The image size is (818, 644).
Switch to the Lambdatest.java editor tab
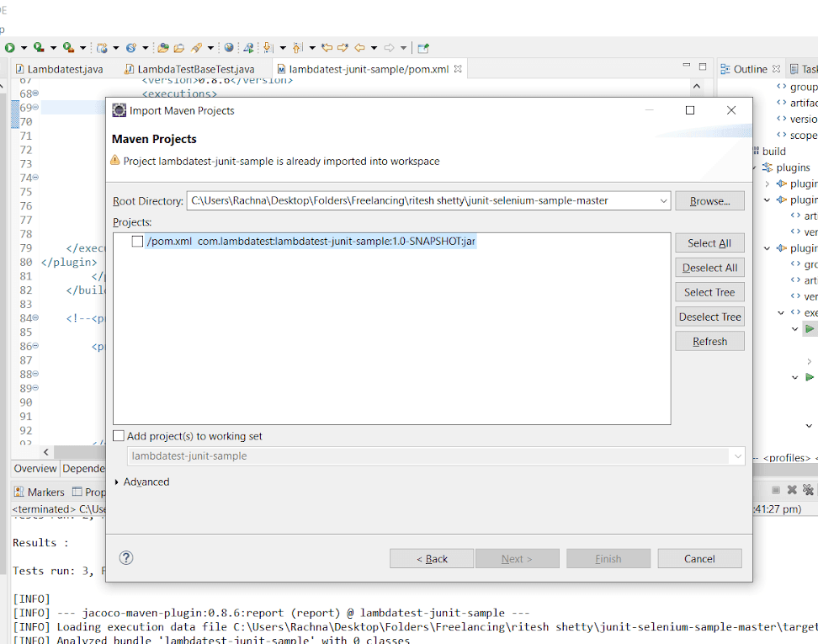point(65,69)
